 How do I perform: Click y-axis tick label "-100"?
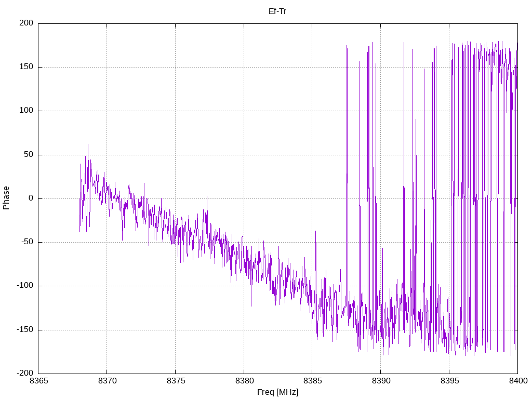pyautogui.click(x=25, y=286)
